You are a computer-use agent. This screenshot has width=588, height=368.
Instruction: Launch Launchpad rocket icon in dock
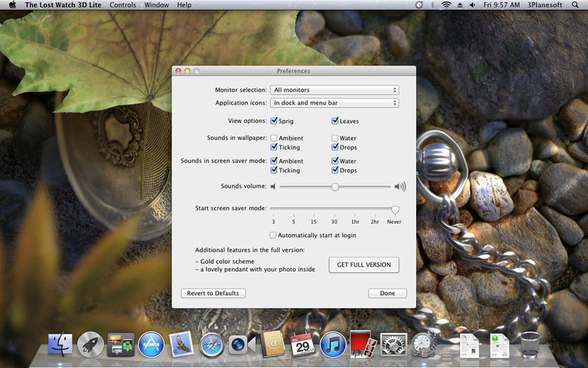point(90,344)
